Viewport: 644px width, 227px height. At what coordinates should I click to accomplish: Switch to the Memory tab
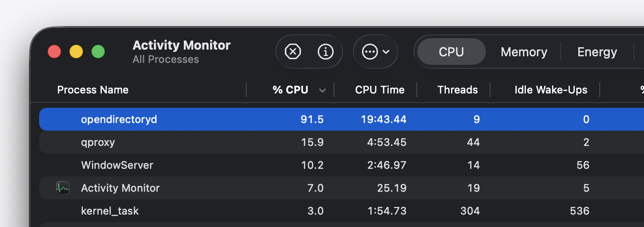coord(523,52)
